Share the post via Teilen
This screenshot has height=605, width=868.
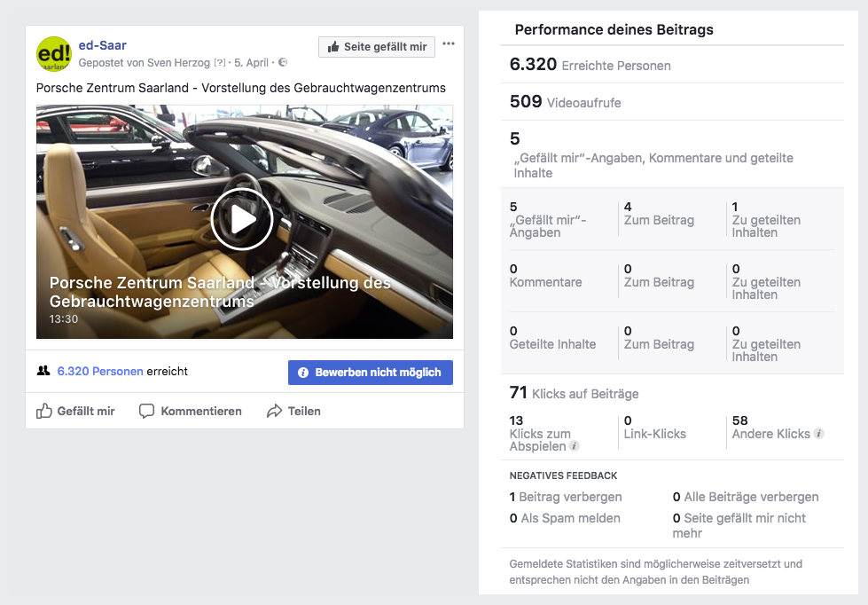[293, 411]
